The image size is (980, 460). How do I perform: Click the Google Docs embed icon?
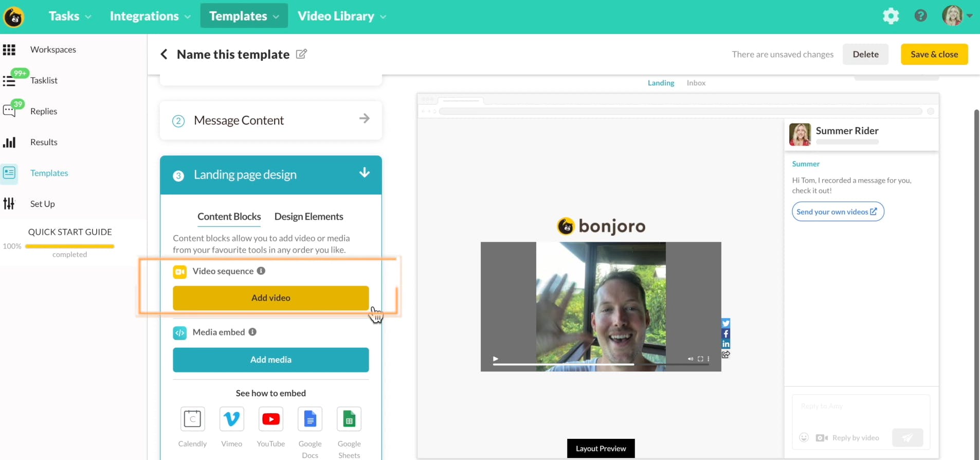(x=310, y=419)
